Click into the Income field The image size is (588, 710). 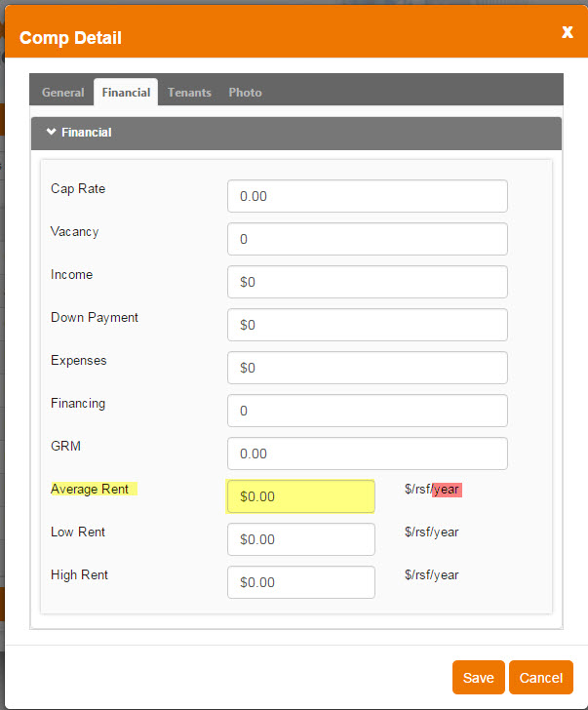point(367,282)
